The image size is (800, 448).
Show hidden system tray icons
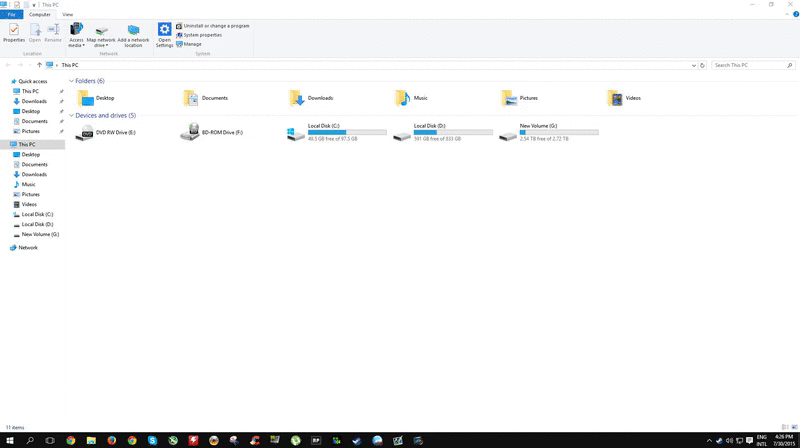[x=709, y=440]
